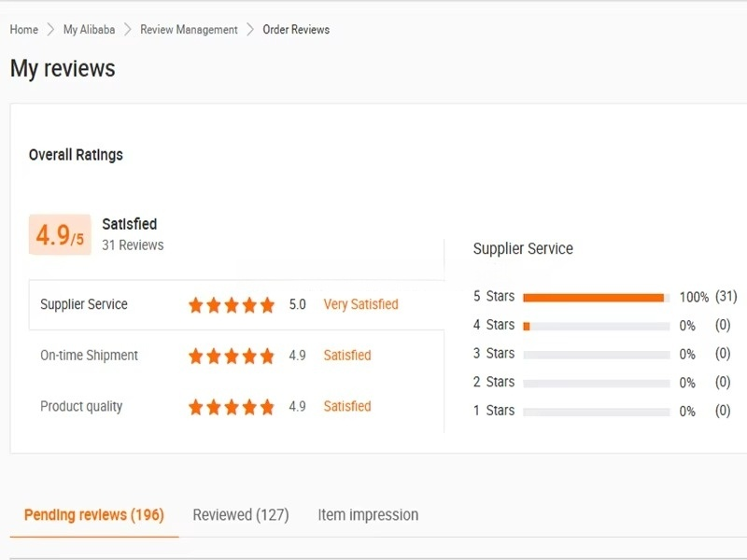Click the 4 Stars progress bar
This screenshot has height=560, width=747.
596,326
